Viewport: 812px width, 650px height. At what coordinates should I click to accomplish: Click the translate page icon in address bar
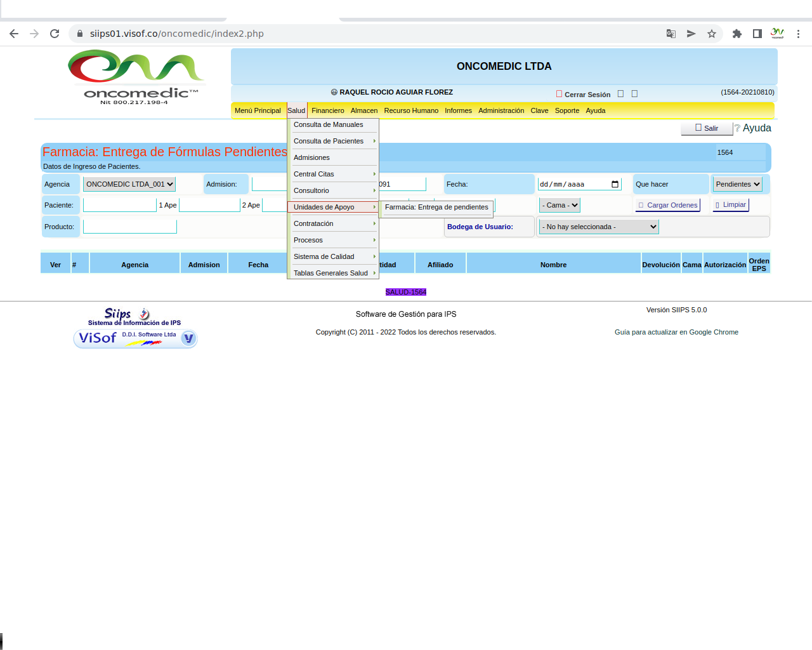pyautogui.click(x=671, y=34)
